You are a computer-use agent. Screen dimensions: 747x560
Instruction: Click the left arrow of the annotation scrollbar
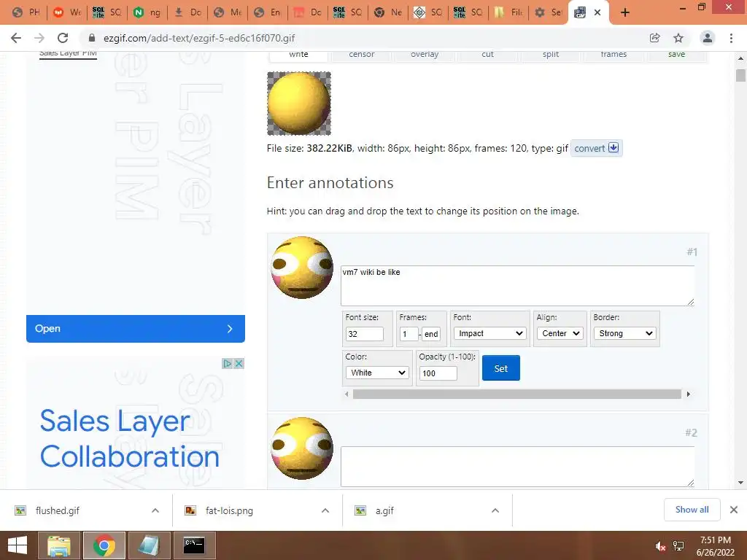(347, 394)
